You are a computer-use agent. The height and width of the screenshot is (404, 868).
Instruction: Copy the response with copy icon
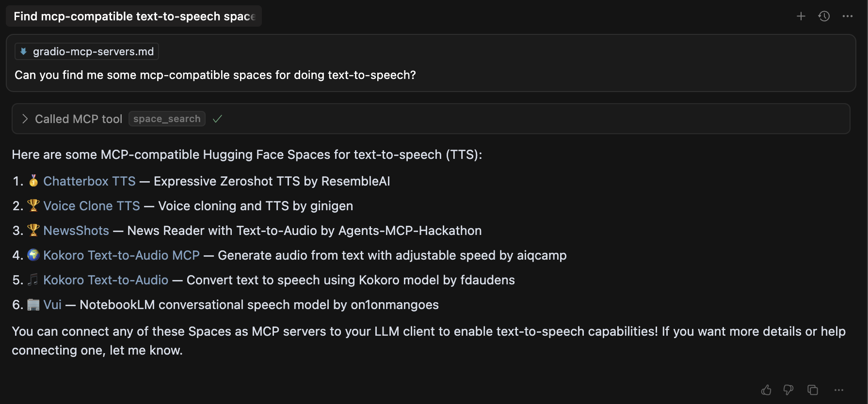tap(813, 390)
